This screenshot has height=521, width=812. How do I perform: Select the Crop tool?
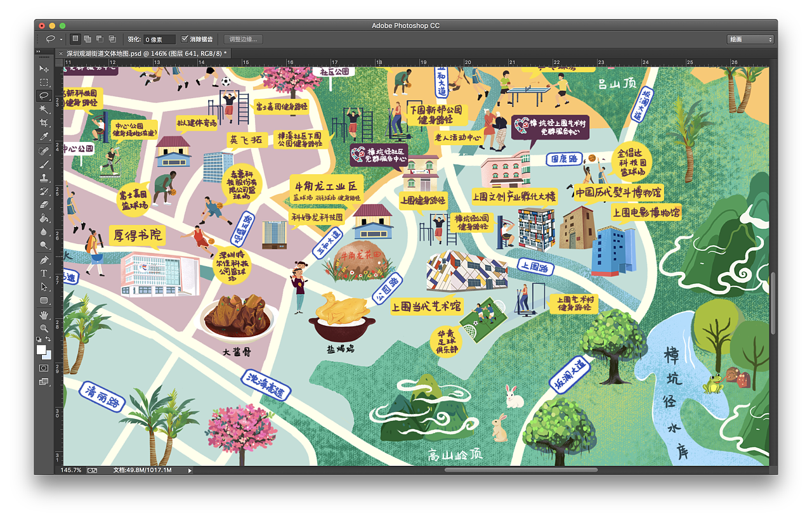(x=44, y=122)
